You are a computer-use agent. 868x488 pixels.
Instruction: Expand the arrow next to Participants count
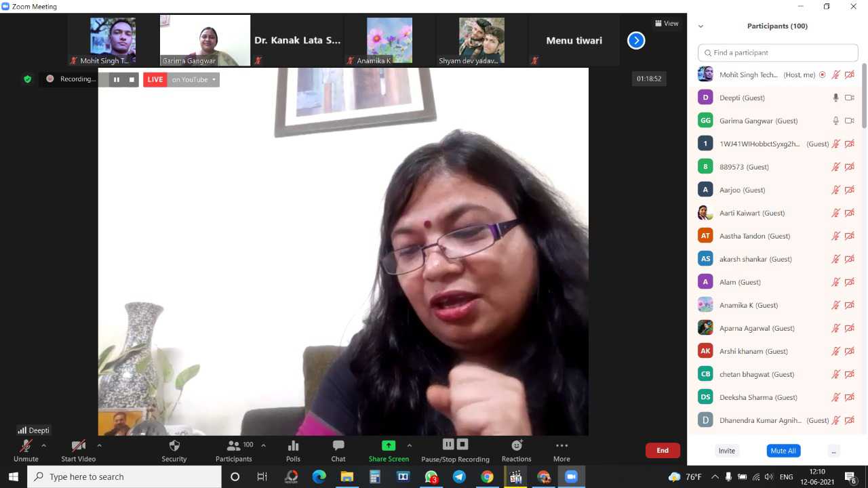click(263, 445)
